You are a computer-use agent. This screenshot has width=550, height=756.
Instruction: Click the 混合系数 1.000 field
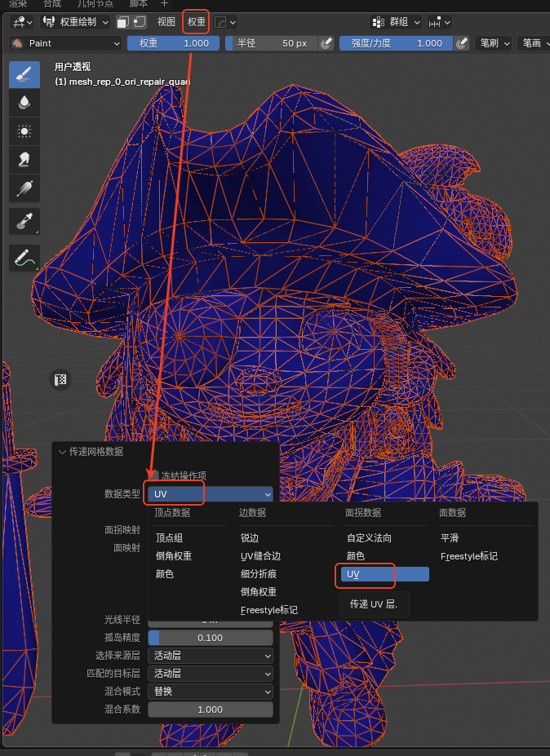click(x=211, y=710)
